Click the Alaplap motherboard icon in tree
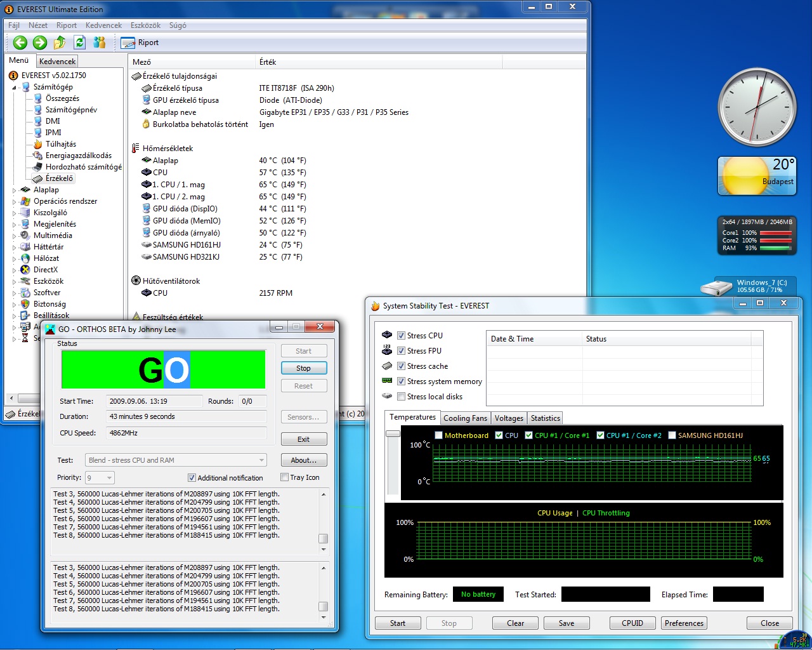 coord(26,190)
